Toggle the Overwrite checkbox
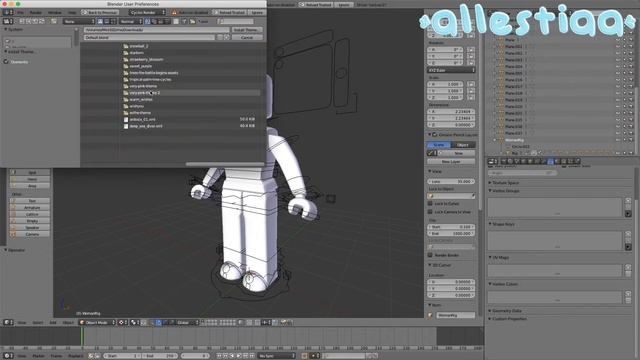The height and width of the screenshot is (360, 640). tap(6, 62)
